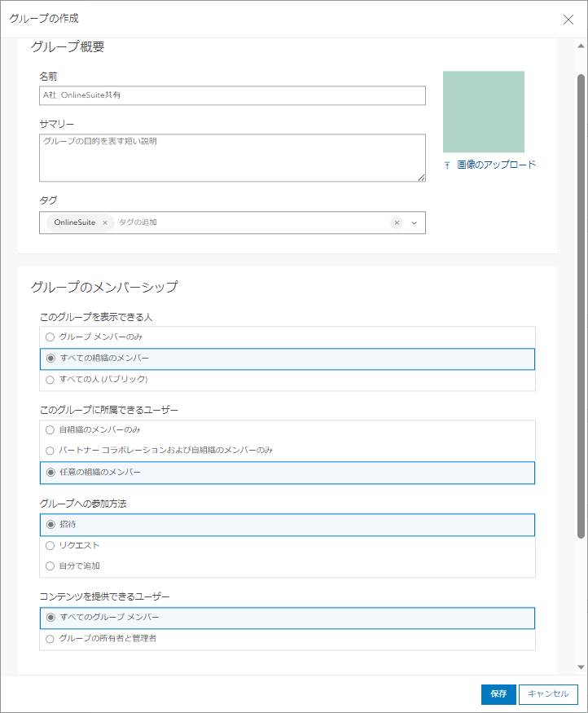Click the upload arrow icon
Viewport: 588px width, 713px height.
tap(447, 165)
